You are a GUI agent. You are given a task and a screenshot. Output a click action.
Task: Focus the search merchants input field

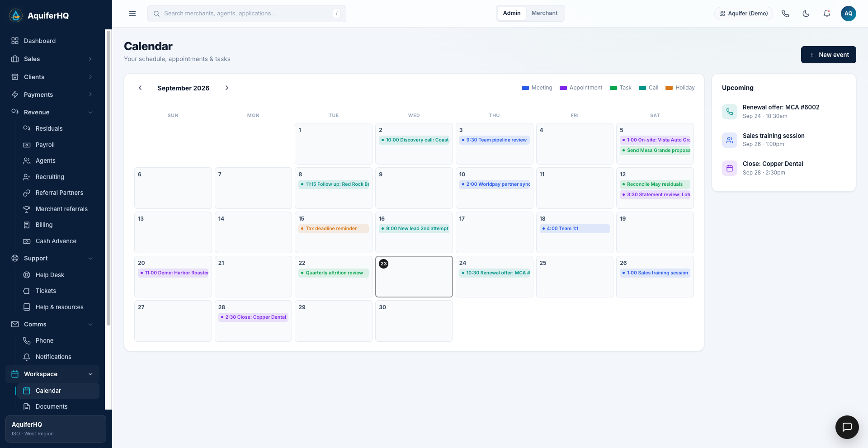click(x=247, y=14)
